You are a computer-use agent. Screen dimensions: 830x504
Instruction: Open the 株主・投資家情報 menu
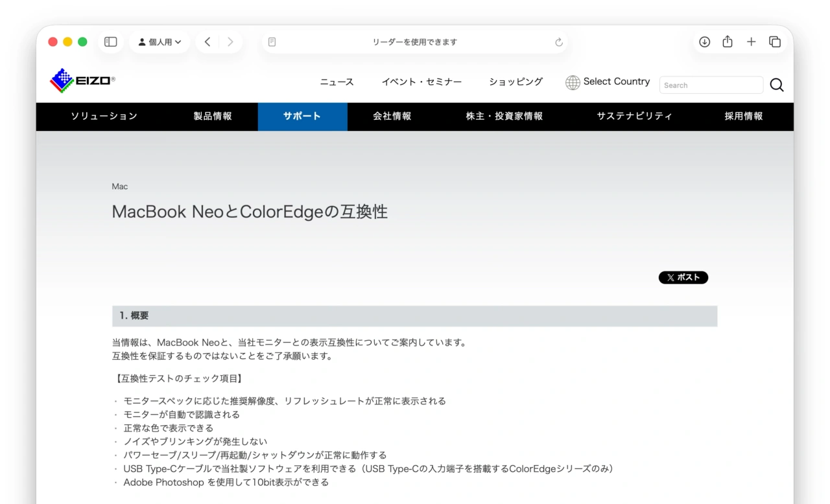[504, 117]
